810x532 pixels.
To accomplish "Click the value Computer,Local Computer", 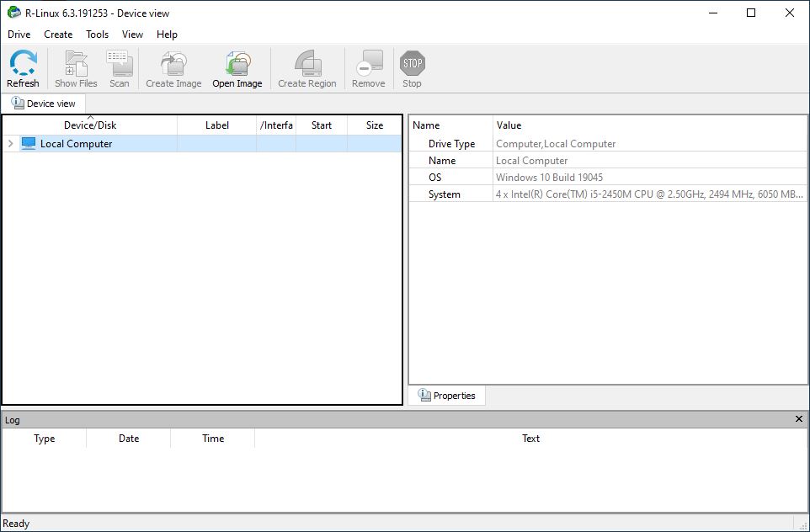I will [556, 144].
